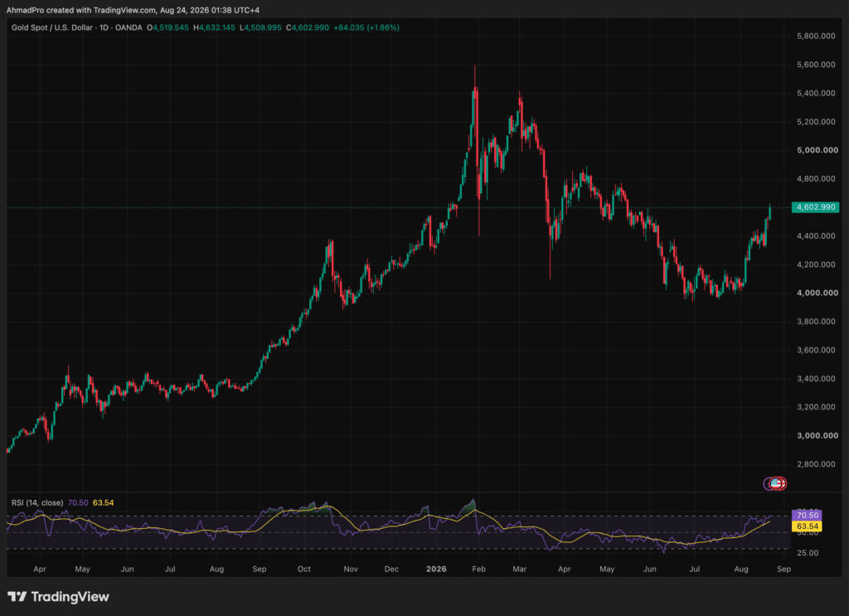Click the AhmadPro created with TradingView.com header

click(x=133, y=10)
